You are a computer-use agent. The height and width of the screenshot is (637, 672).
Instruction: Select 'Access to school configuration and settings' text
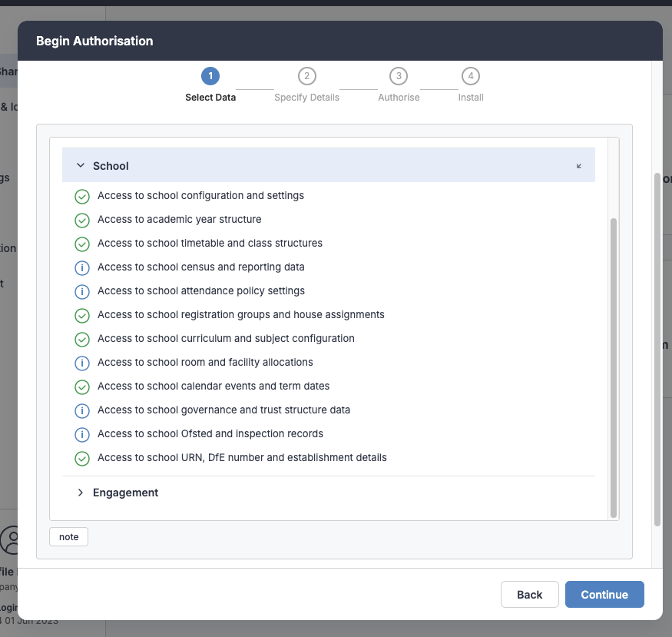coord(200,195)
